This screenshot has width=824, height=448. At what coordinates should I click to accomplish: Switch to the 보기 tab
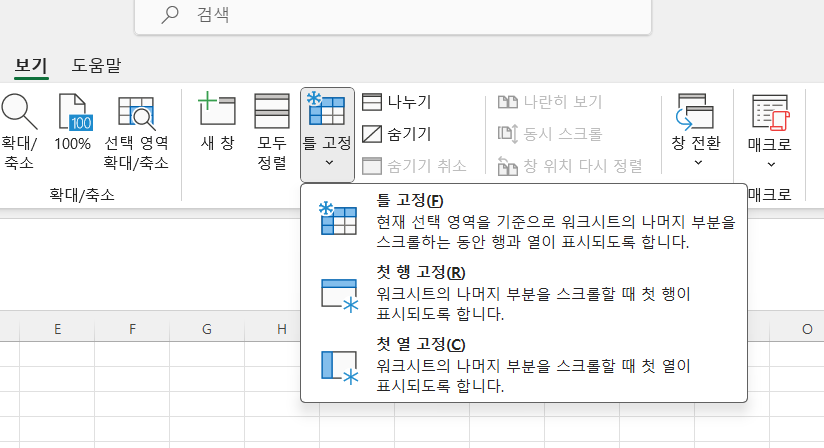[31, 66]
